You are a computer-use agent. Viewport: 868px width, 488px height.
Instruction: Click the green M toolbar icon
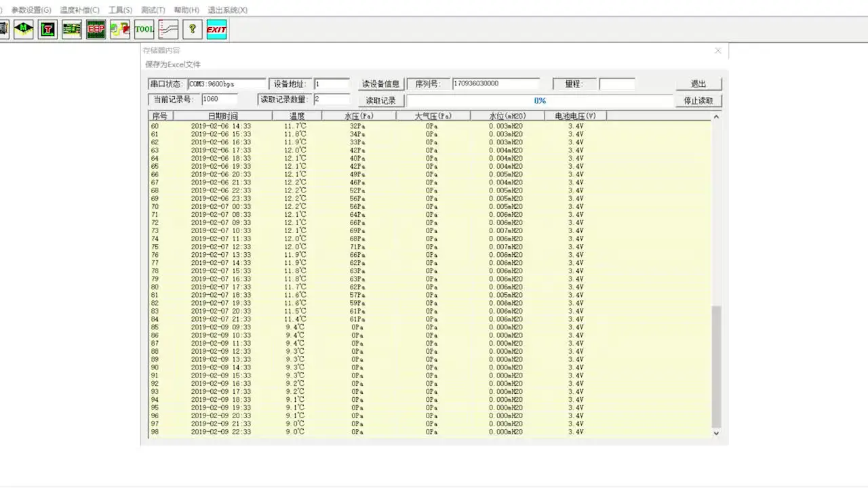coord(24,29)
